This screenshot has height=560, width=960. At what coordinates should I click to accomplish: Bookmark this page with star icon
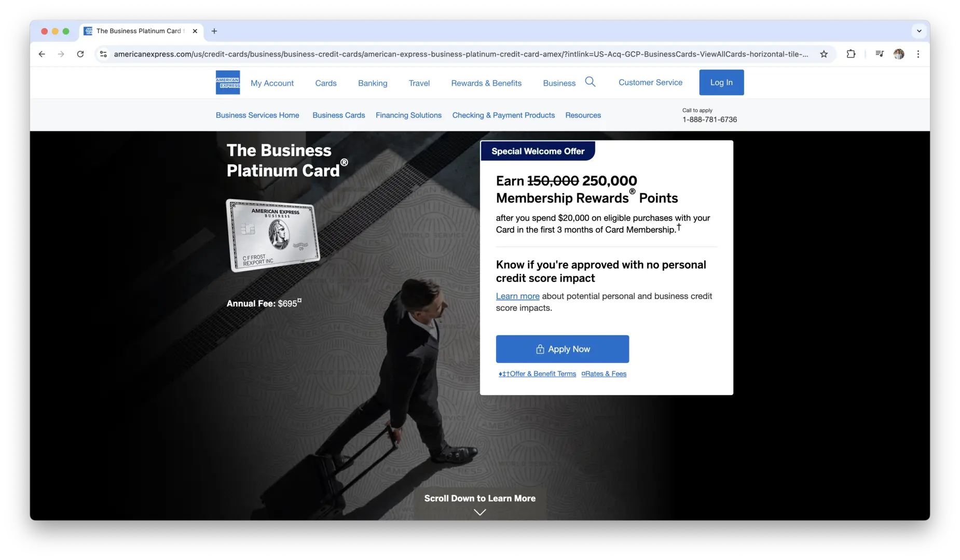(824, 54)
